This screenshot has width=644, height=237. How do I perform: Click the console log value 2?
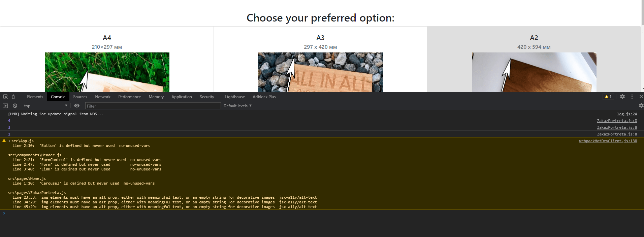(9, 134)
